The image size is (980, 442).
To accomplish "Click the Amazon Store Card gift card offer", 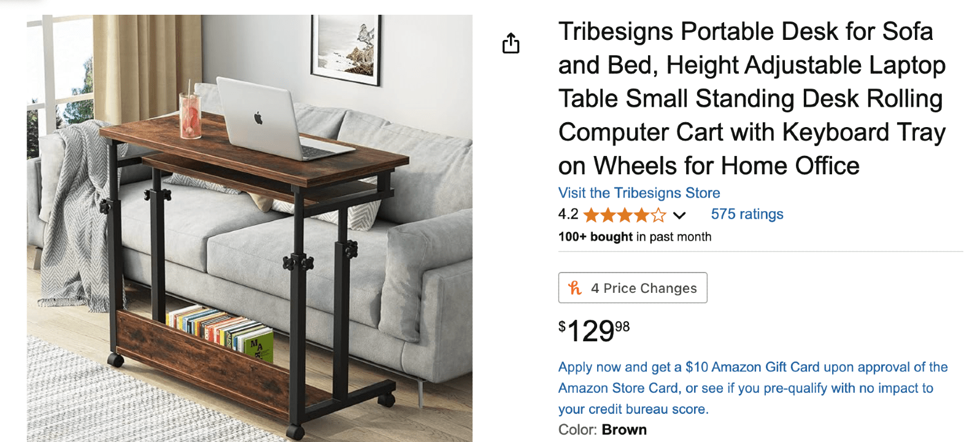I will pos(752,388).
